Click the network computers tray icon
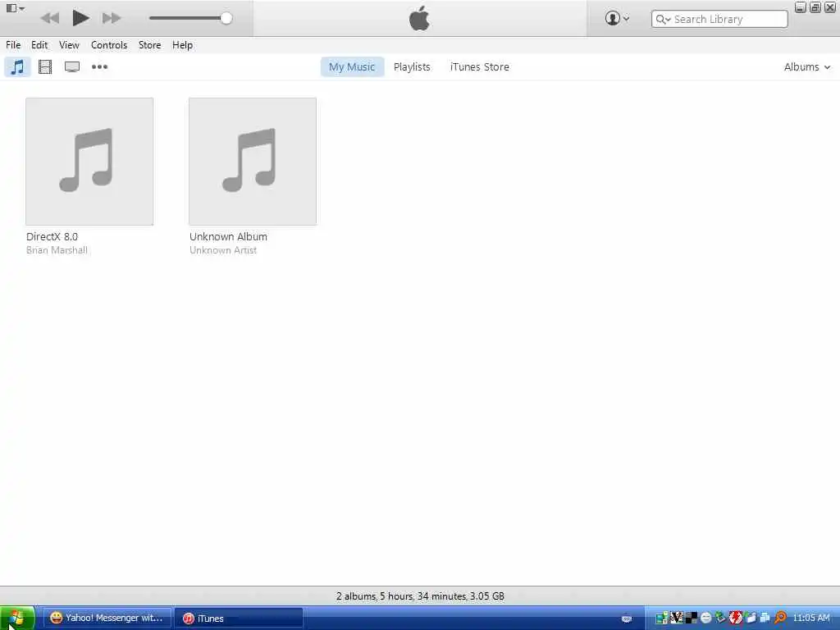Image resolution: width=840 pixels, height=630 pixels. click(765, 619)
